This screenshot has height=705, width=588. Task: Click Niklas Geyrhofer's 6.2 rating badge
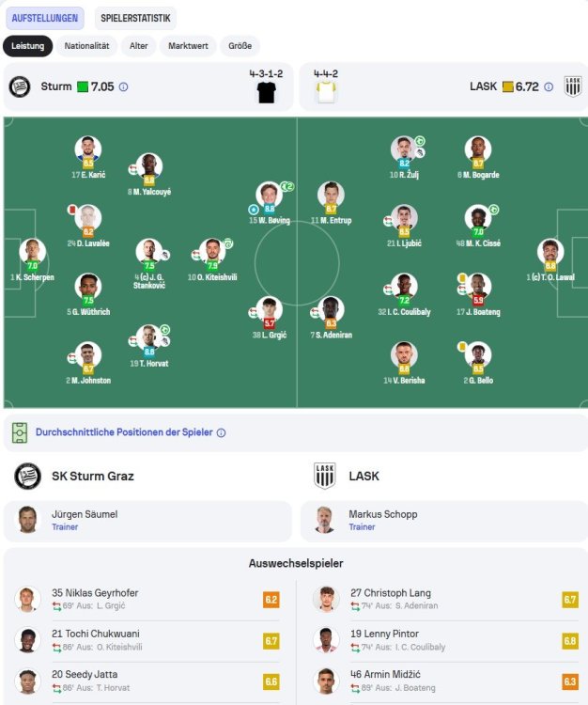pos(271,600)
